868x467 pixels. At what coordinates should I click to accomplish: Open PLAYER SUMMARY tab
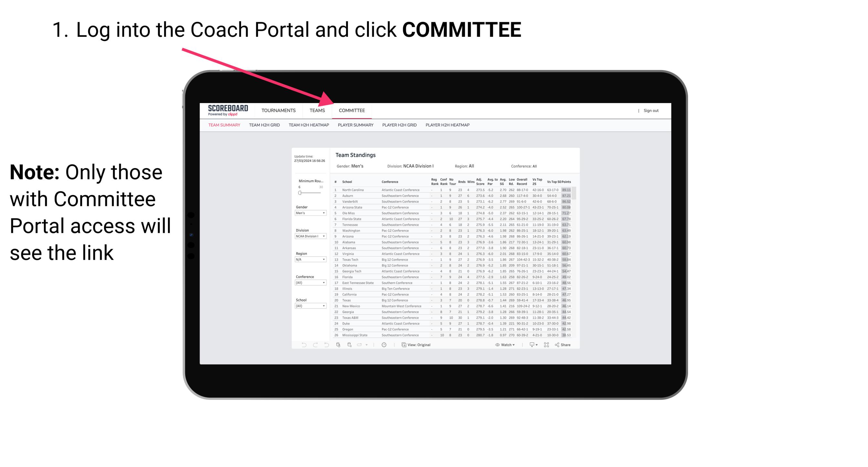tap(354, 126)
